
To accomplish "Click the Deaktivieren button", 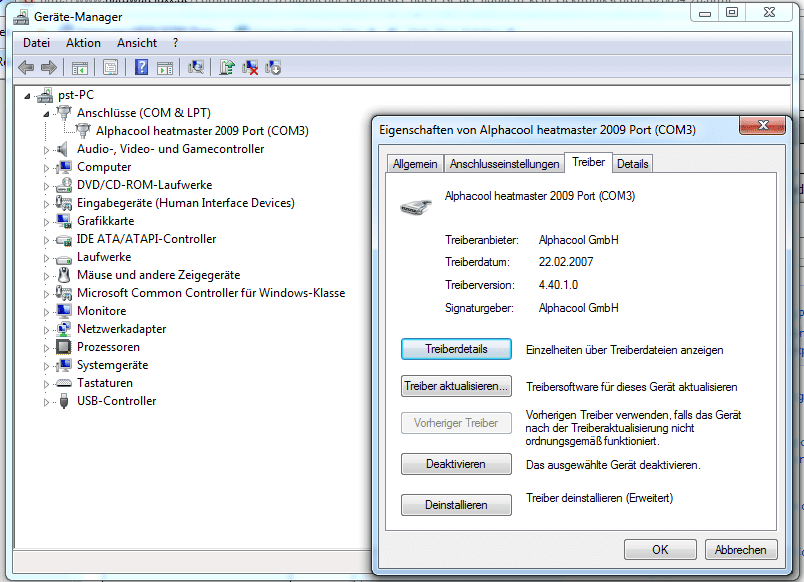I will pos(456,464).
